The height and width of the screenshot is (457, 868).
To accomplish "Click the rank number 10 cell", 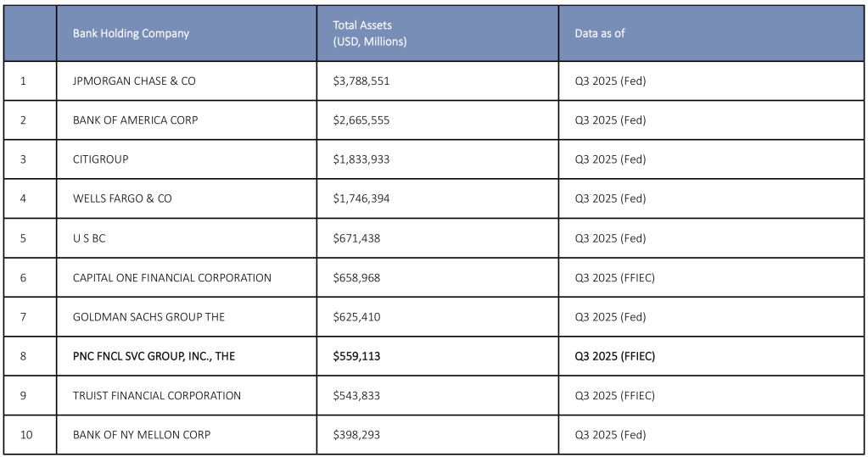I will [x=26, y=435].
